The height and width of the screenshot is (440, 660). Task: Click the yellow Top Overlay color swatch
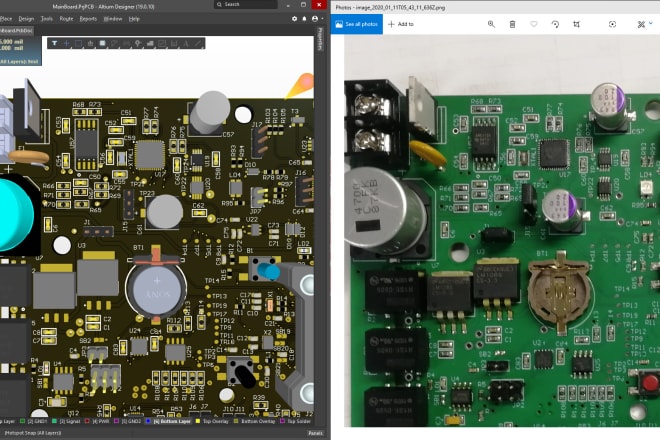(x=198, y=421)
